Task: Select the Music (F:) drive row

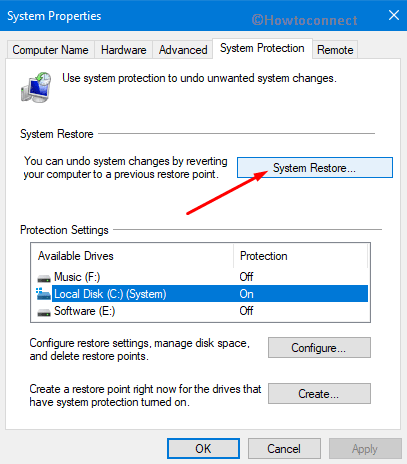Action: pos(202,277)
